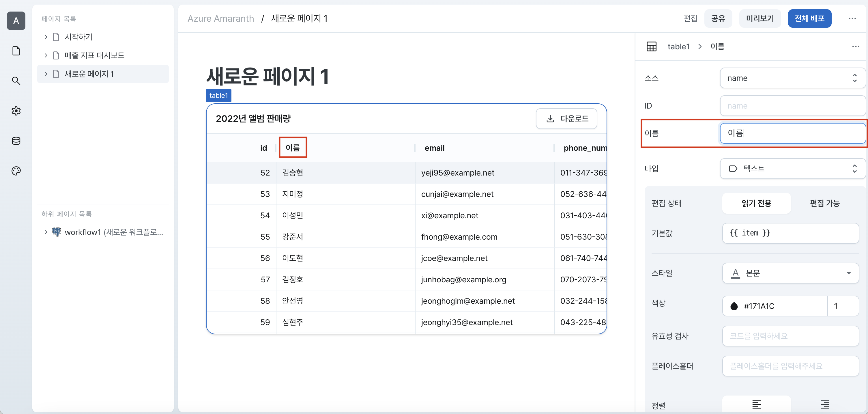Click the color opacity field showing 1
Screen dimensions: 868x414
(843, 306)
